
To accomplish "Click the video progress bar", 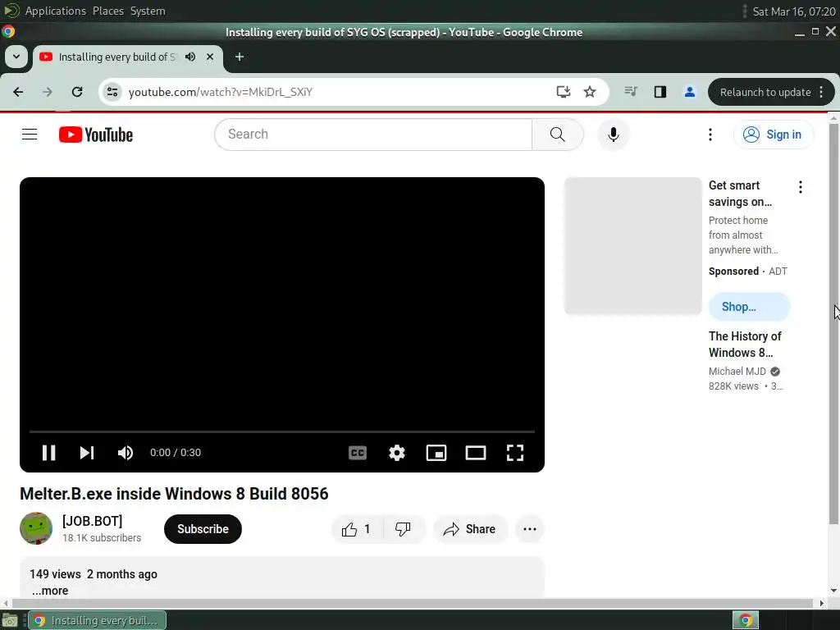I will (x=282, y=431).
